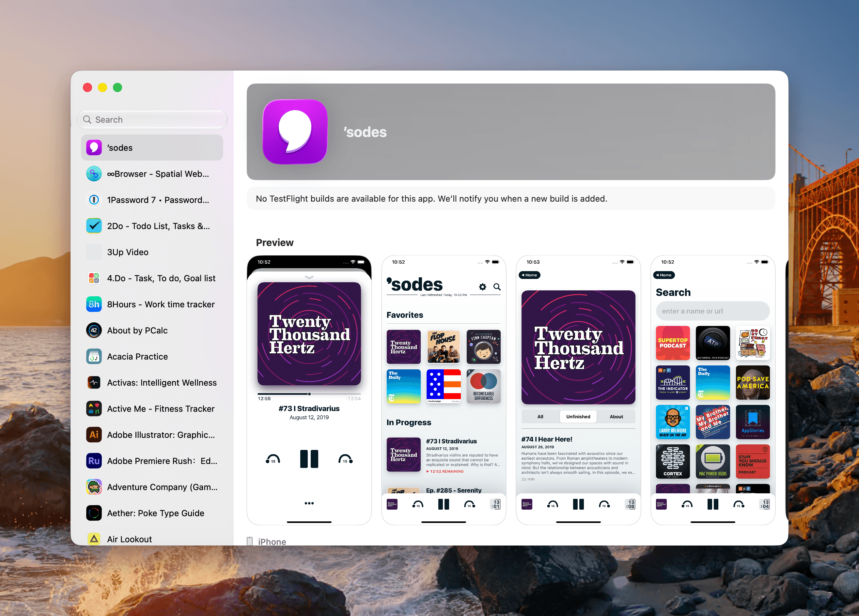Select Aether: Poke Type Guide

coord(152,514)
